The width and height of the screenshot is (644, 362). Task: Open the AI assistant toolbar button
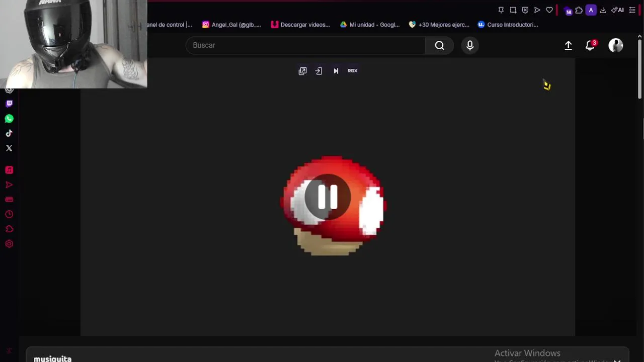click(617, 10)
